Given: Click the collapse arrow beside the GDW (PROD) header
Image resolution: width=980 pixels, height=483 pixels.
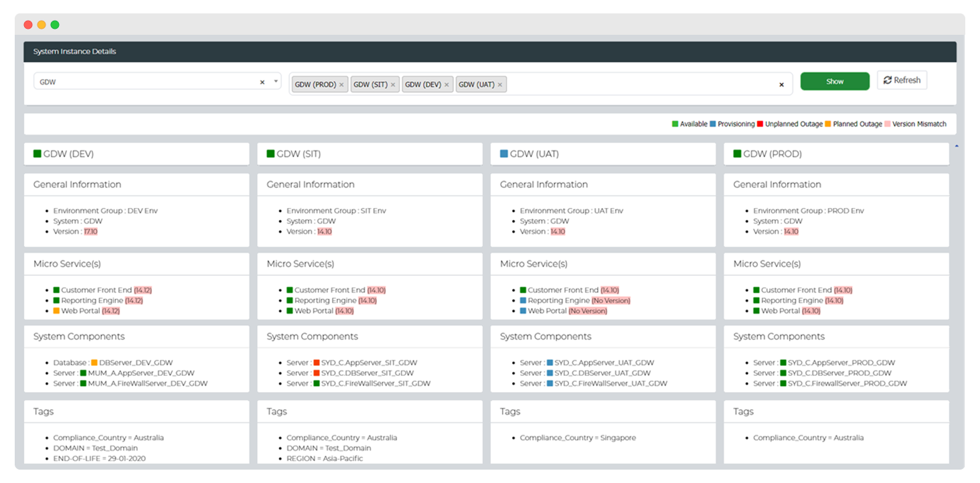Looking at the screenshot, I should click(x=956, y=145).
